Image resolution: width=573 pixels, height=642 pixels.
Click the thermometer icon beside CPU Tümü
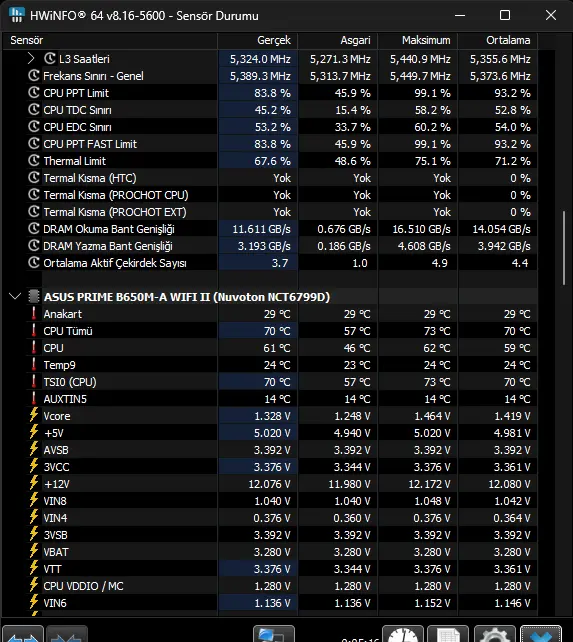tap(34, 330)
